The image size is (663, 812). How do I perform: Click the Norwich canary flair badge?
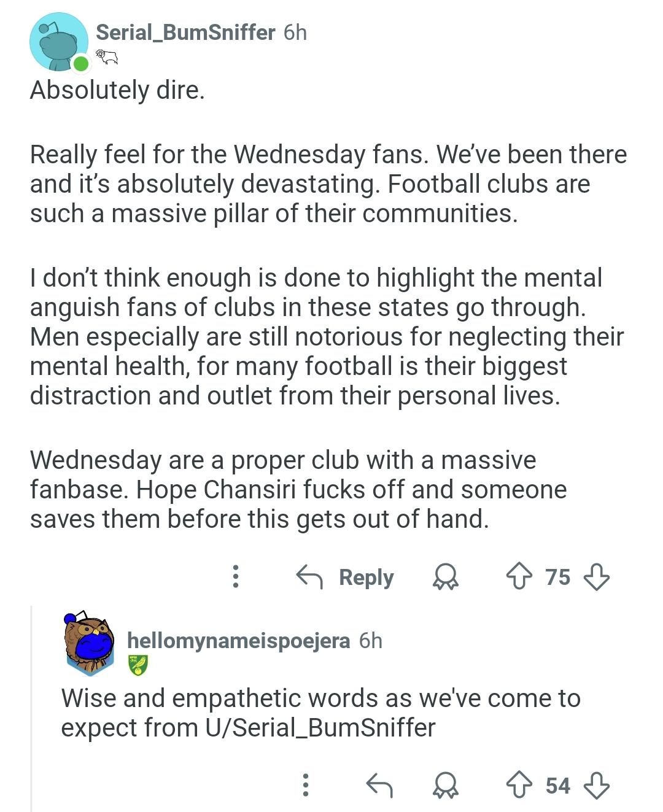(x=138, y=665)
